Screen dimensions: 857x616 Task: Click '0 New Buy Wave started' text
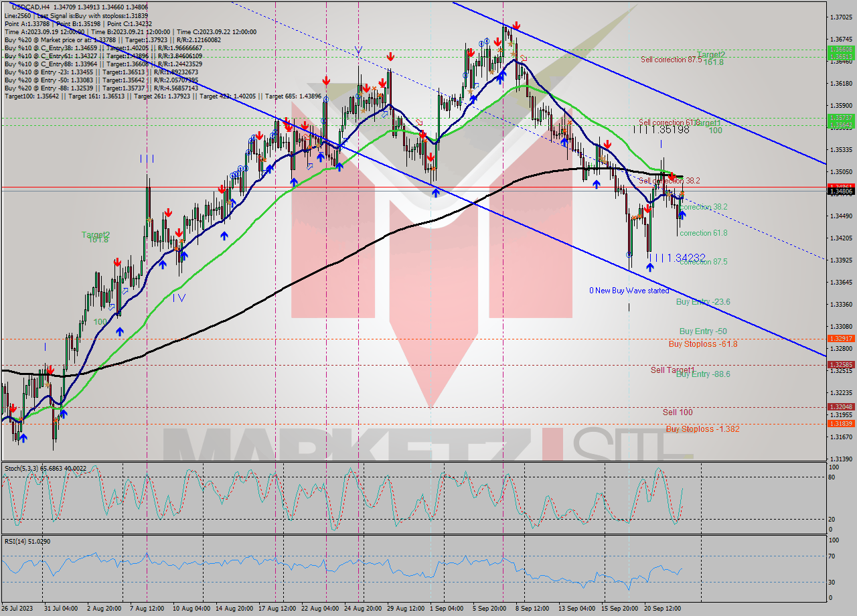click(x=629, y=291)
